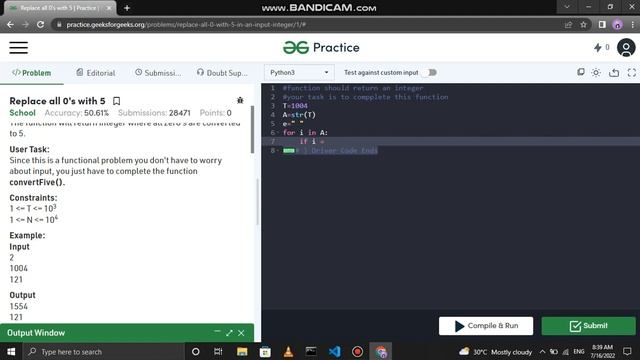Close the Output Window panel
Image resolution: width=640 pixels, height=360 pixels.
click(x=241, y=333)
